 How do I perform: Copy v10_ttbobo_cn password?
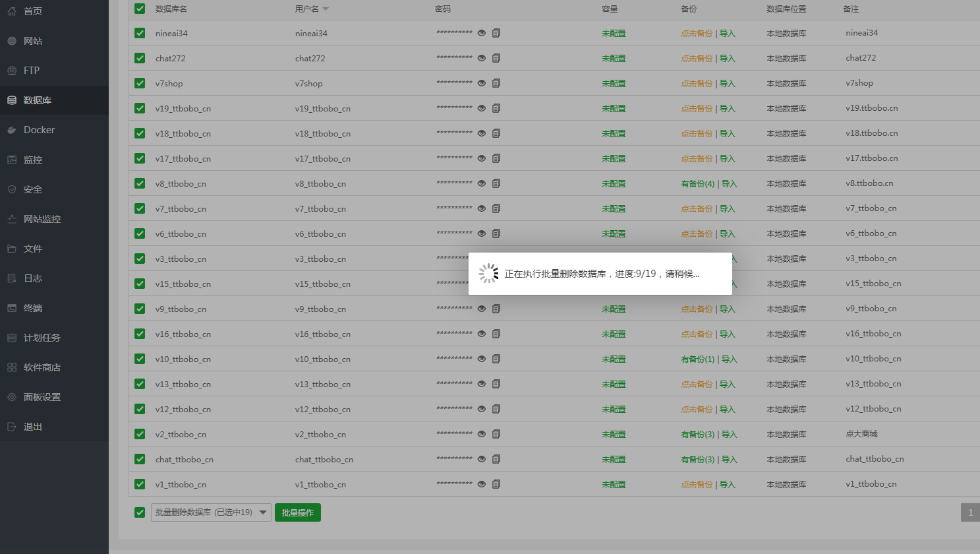[x=496, y=359]
